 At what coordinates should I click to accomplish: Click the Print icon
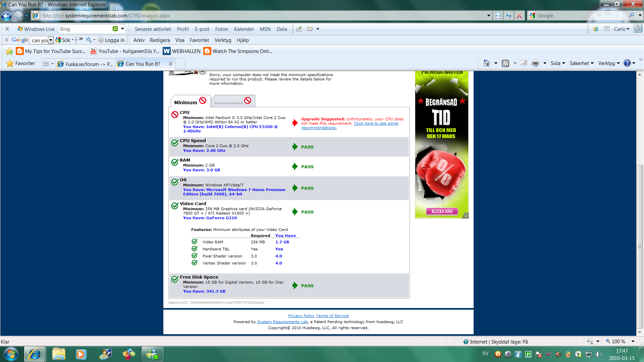pyautogui.click(x=536, y=63)
